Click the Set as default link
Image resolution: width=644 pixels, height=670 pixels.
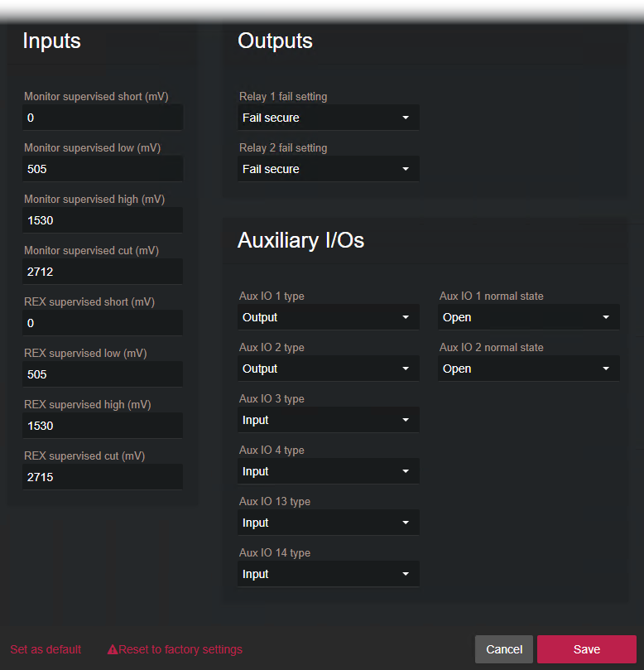pyautogui.click(x=46, y=649)
